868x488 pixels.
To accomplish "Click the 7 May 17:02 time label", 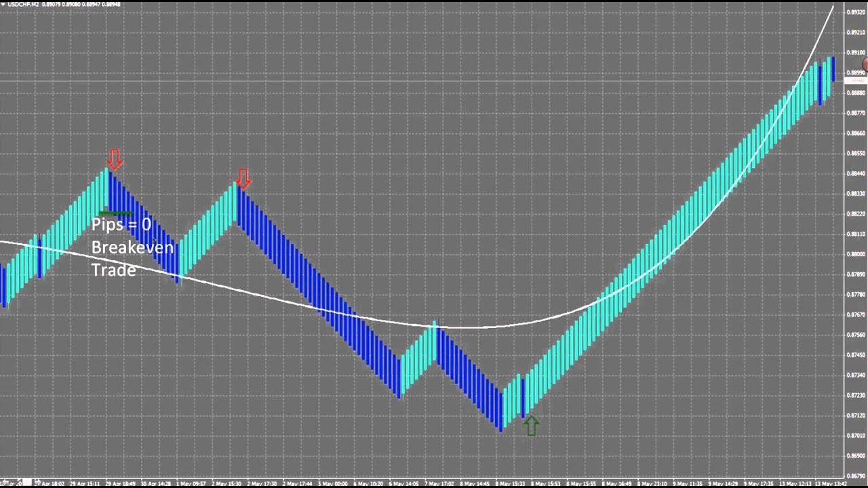I will tap(439, 484).
